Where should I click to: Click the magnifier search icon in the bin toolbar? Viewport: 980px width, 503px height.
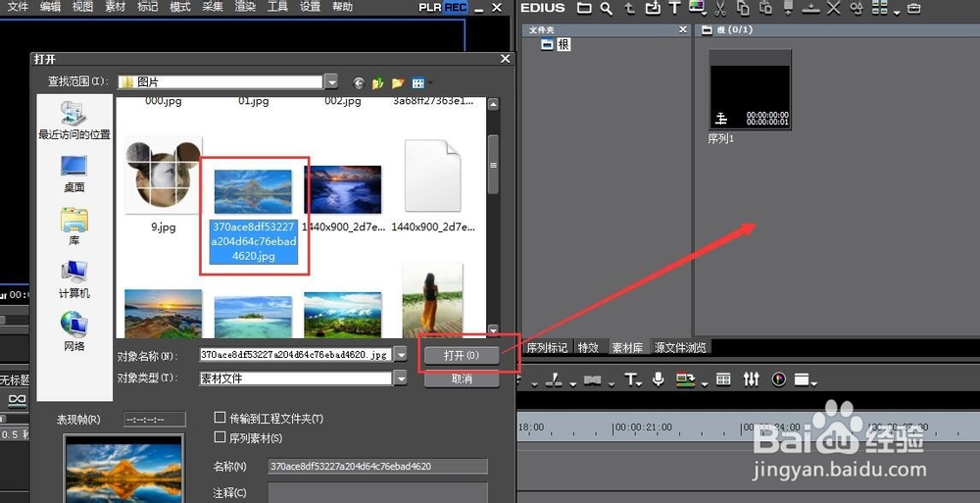click(x=607, y=8)
